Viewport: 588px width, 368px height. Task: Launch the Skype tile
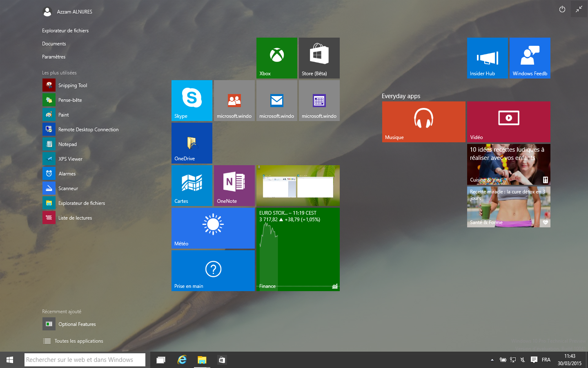coord(192,101)
